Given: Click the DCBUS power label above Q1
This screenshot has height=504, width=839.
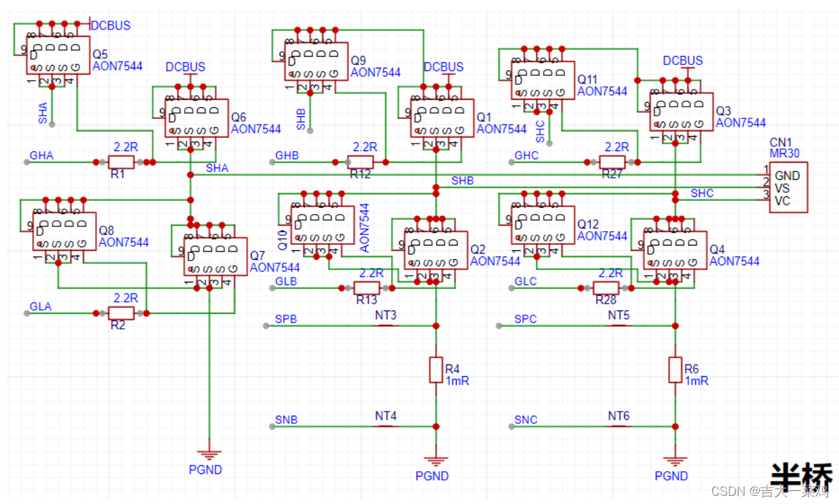Looking at the screenshot, I should 443,66.
